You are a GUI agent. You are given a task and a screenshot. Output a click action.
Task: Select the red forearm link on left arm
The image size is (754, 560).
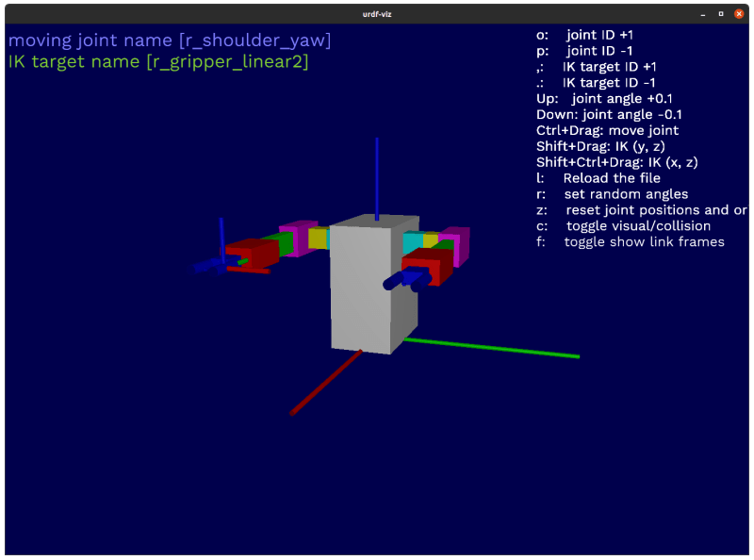click(x=252, y=253)
